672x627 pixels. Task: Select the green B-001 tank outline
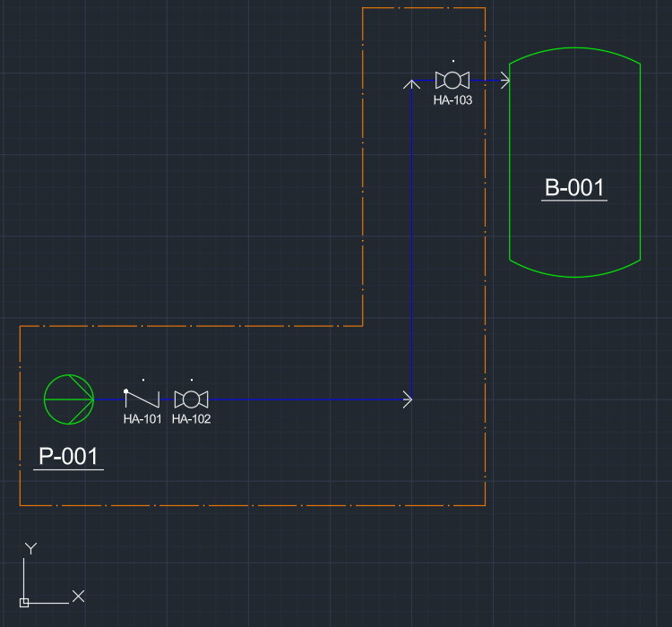pos(509,161)
